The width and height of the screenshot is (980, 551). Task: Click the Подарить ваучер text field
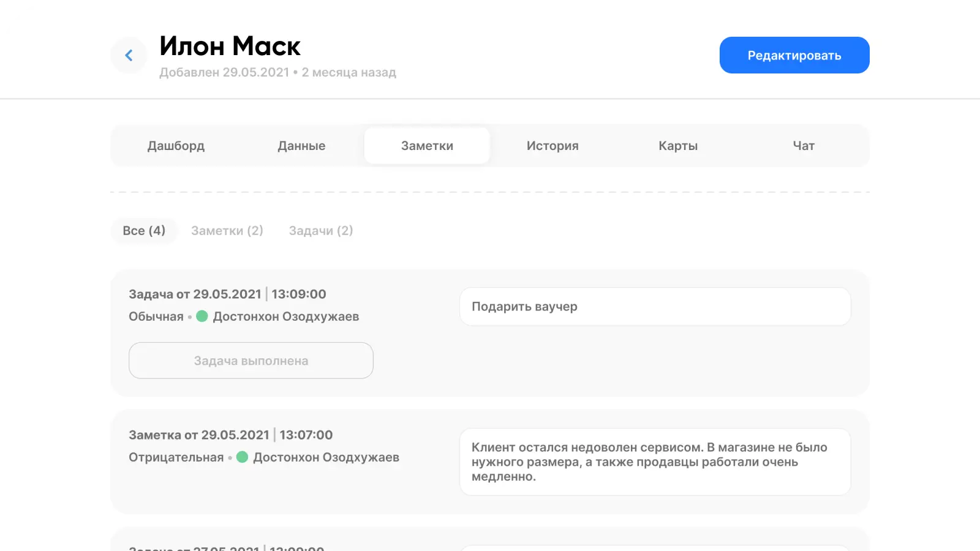(655, 307)
